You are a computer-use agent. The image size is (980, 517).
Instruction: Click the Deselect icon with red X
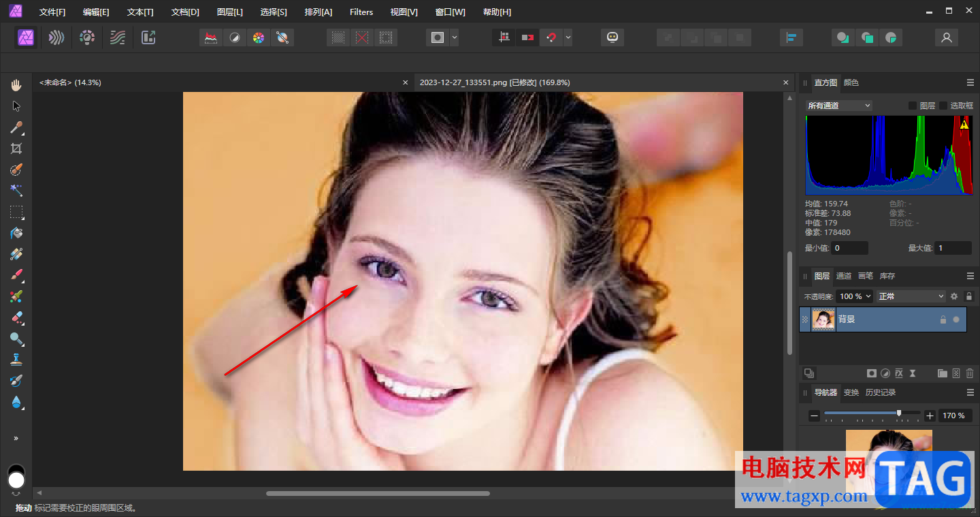point(362,38)
